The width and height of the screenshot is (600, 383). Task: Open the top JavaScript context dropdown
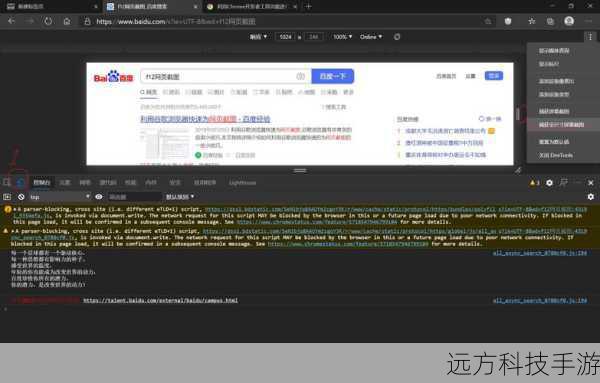pos(60,197)
